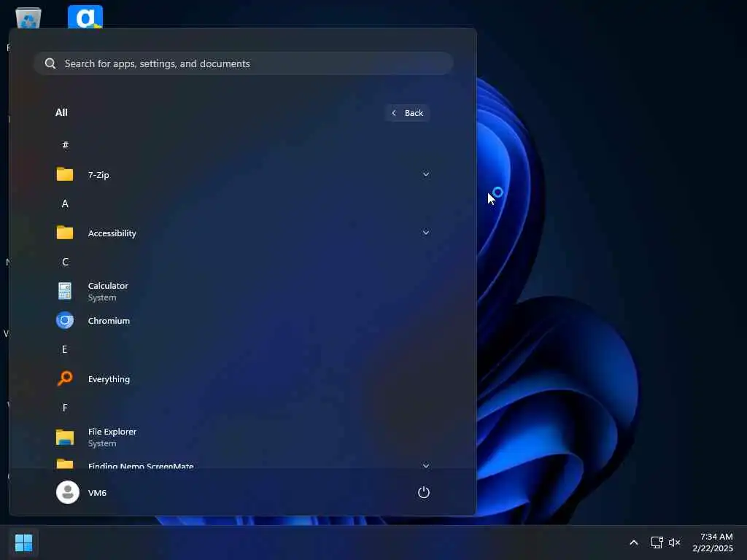This screenshot has height=560, width=747.
Task: Jump using the E letter header
Action: pyautogui.click(x=64, y=349)
